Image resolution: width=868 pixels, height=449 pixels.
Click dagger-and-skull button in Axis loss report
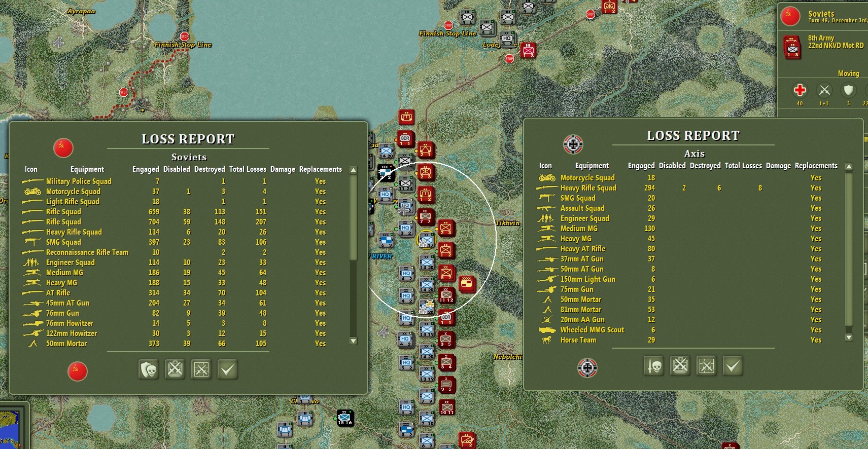pyautogui.click(x=654, y=366)
